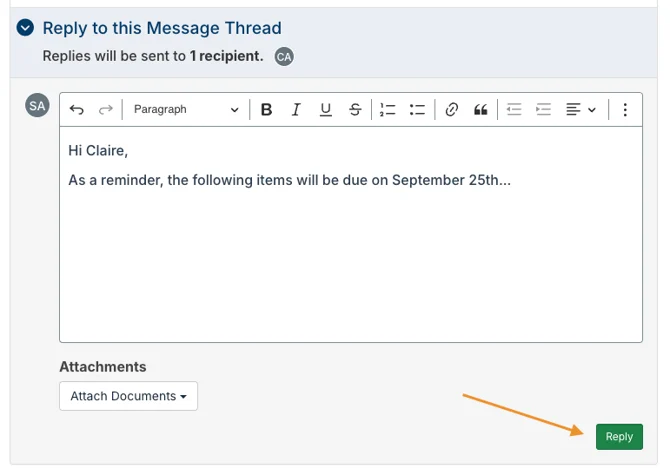This screenshot has height=475, width=670.
Task: Open the Paragraph style dropdown
Action: click(x=186, y=110)
